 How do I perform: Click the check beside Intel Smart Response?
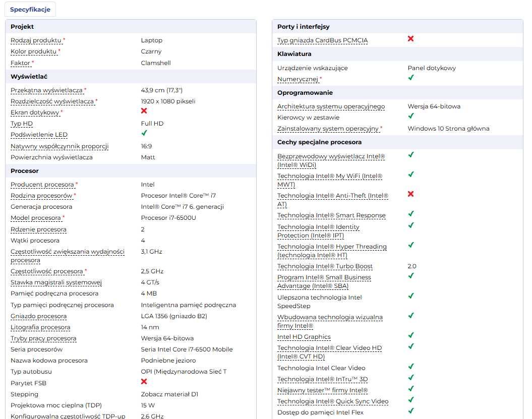tap(411, 214)
